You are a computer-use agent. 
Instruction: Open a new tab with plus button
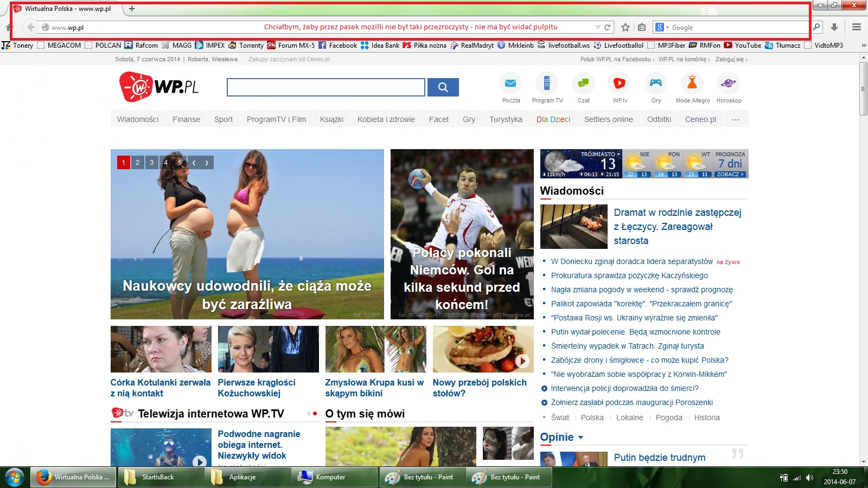131,9
